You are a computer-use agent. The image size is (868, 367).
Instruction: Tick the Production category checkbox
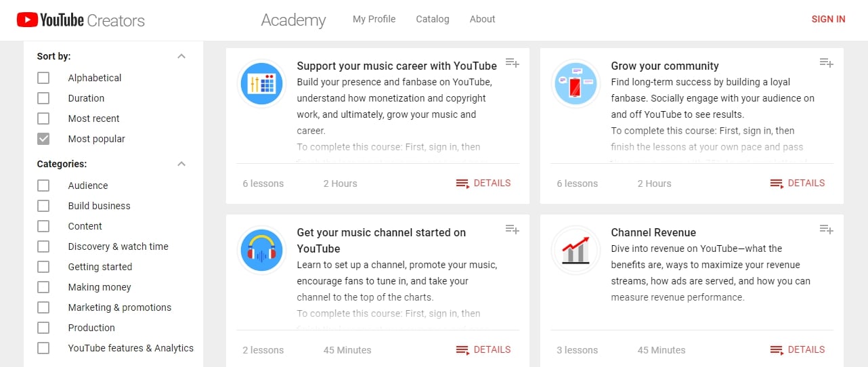[x=43, y=328]
